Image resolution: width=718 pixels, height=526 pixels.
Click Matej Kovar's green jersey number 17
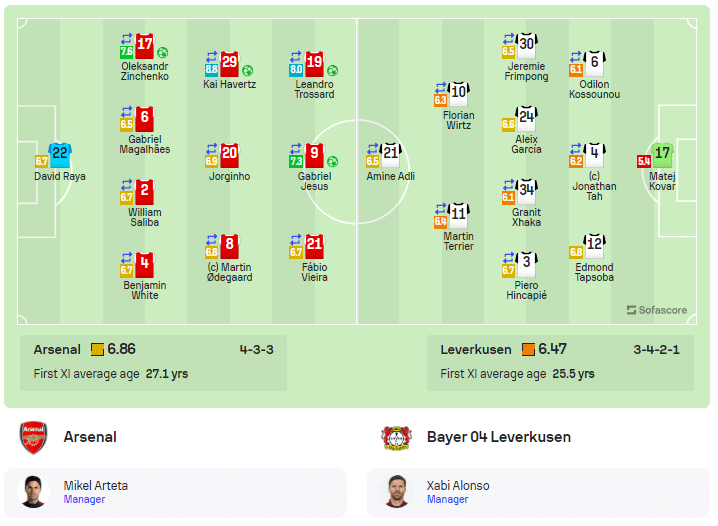pos(662,154)
